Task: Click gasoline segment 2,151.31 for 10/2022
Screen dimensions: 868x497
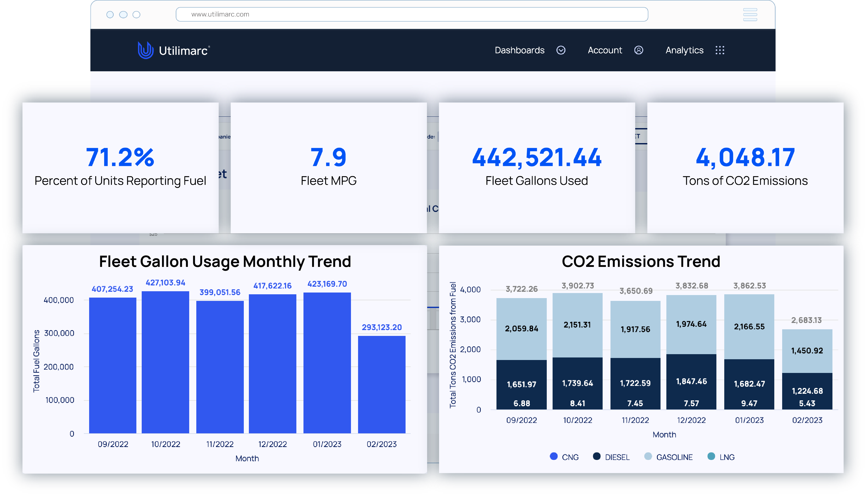Action: click(577, 325)
